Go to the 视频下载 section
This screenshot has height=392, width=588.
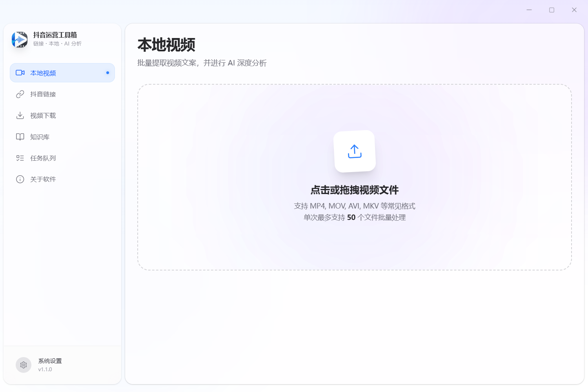tap(43, 116)
